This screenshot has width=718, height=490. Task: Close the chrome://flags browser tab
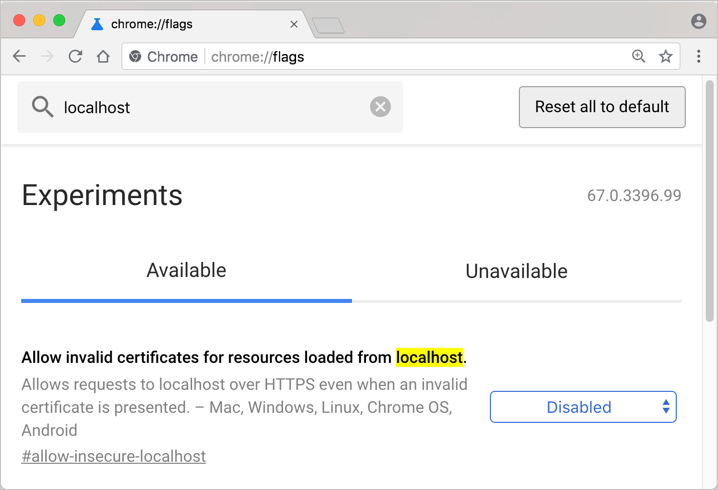(294, 24)
